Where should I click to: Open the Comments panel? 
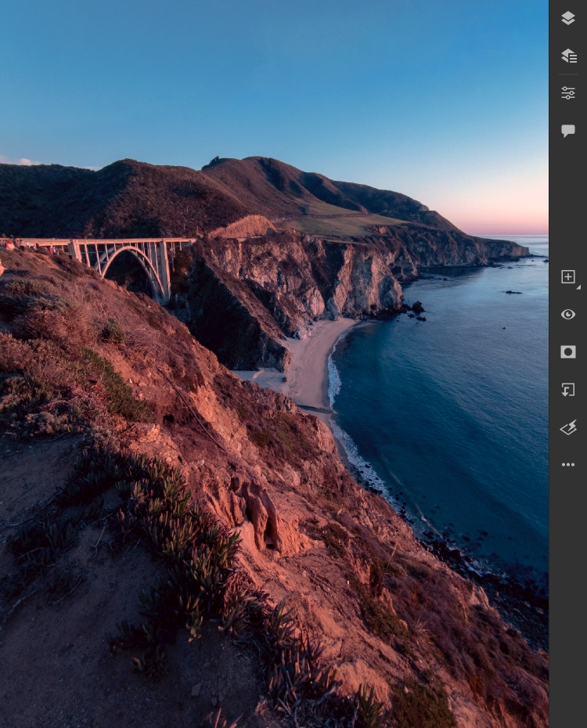point(568,131)
